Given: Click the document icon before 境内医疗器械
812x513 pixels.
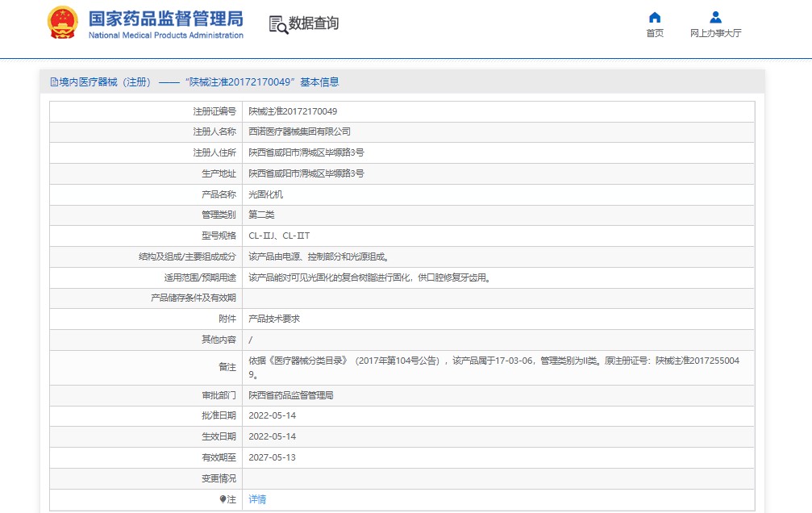Looking at the screenshot, I should point(54,82).
